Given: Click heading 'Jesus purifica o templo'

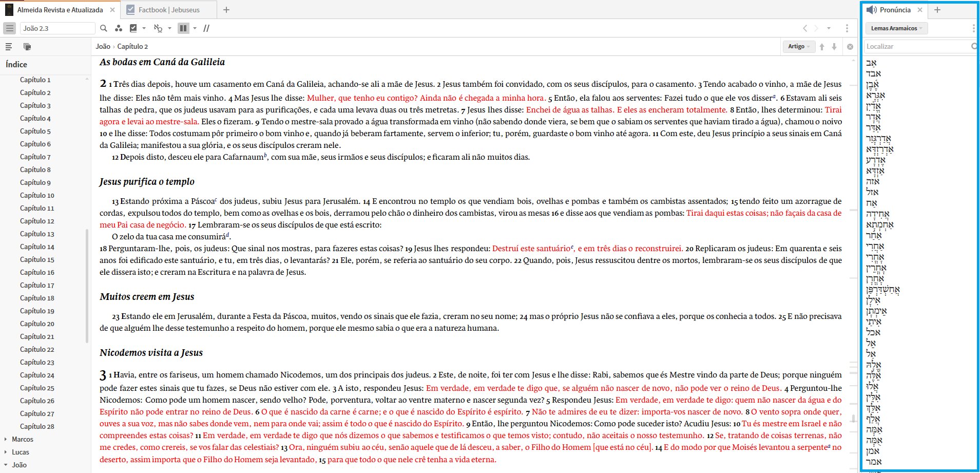Looking at the screenshot, I should (147, 182).
